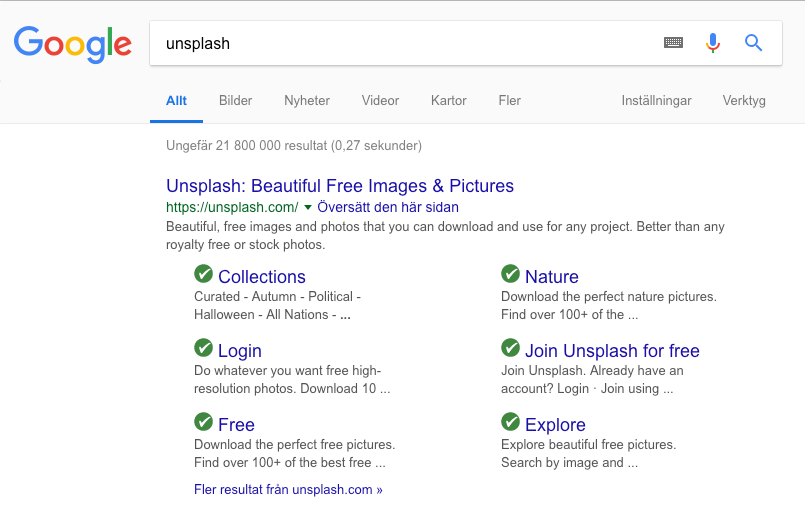Click green checkmark beside Join Unsplash for free
The height and width of the screenshot is (514, 805).
pyautogui.click(x=510, y=348)
